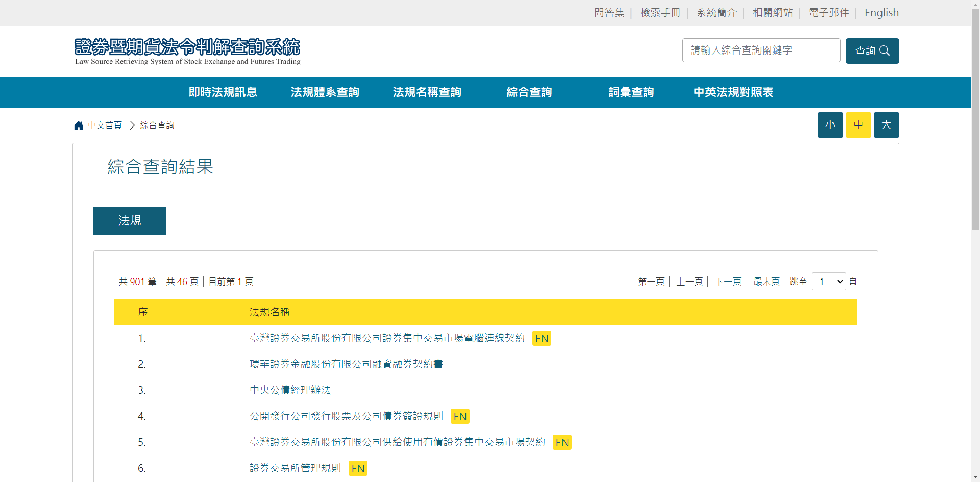Go to 最末頁 last page

pos(767,282)
